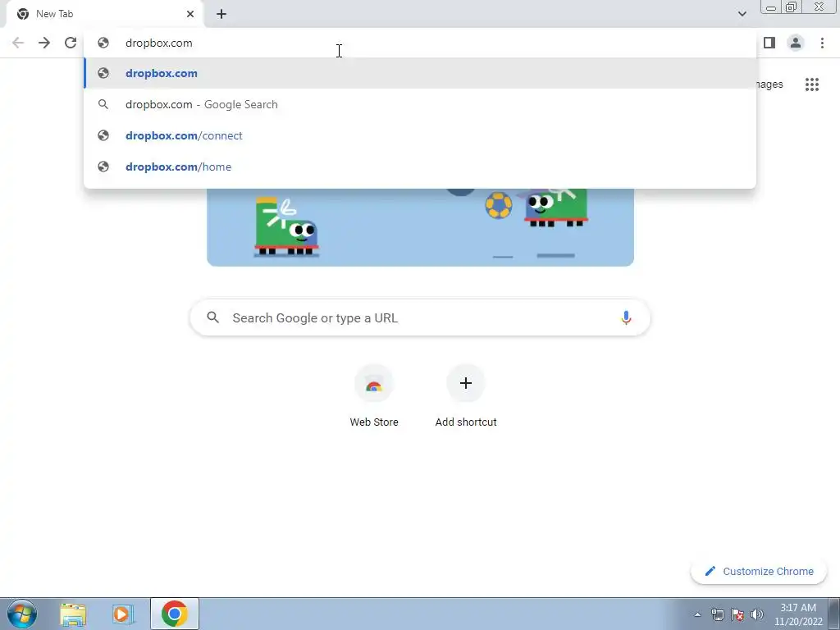The width and height of the screenshot is (840, 630).
Task: Open the Windows Start menu
Action: pyautogui.click(x=22, y=614)
